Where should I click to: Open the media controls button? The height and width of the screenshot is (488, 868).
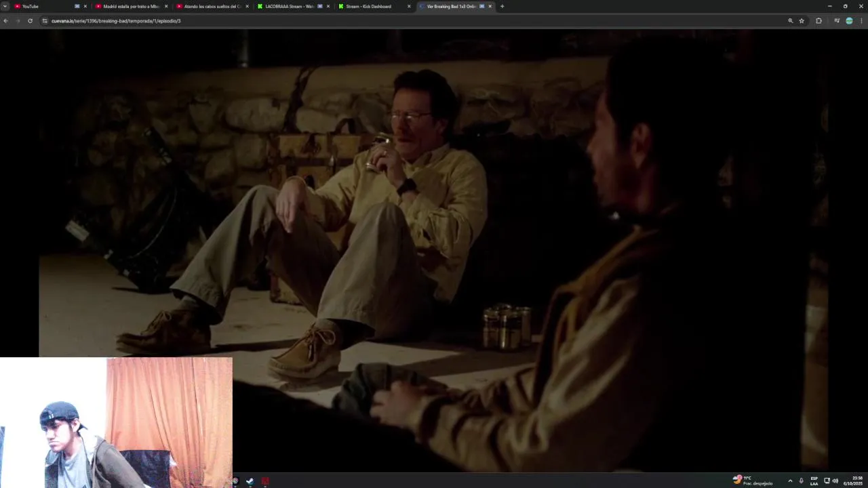(x=837, y=21)
